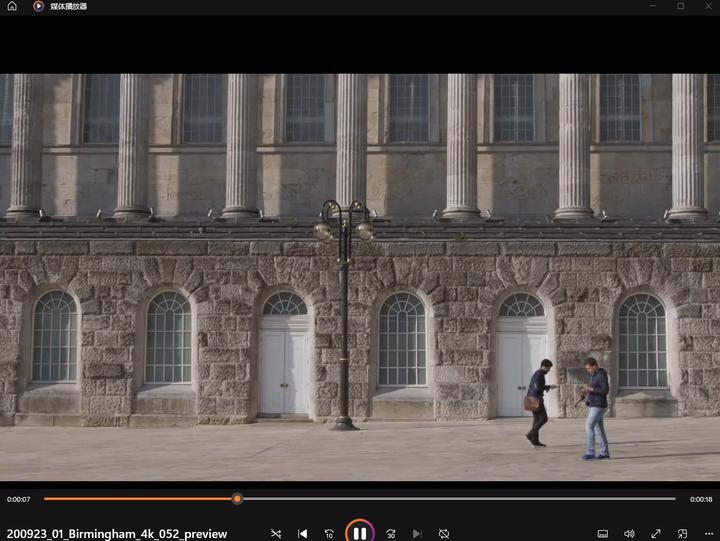Go to previous track
Screen dimensions: 720x541
302,534
